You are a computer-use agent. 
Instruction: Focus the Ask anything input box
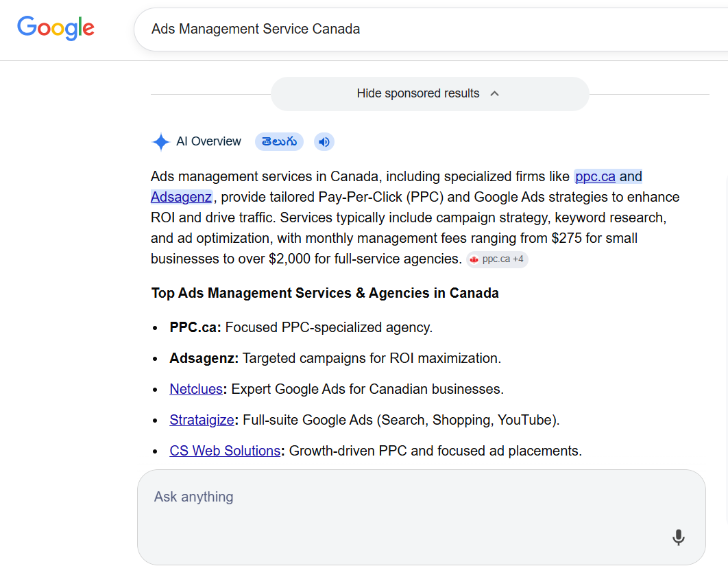[x=422, y=517]
